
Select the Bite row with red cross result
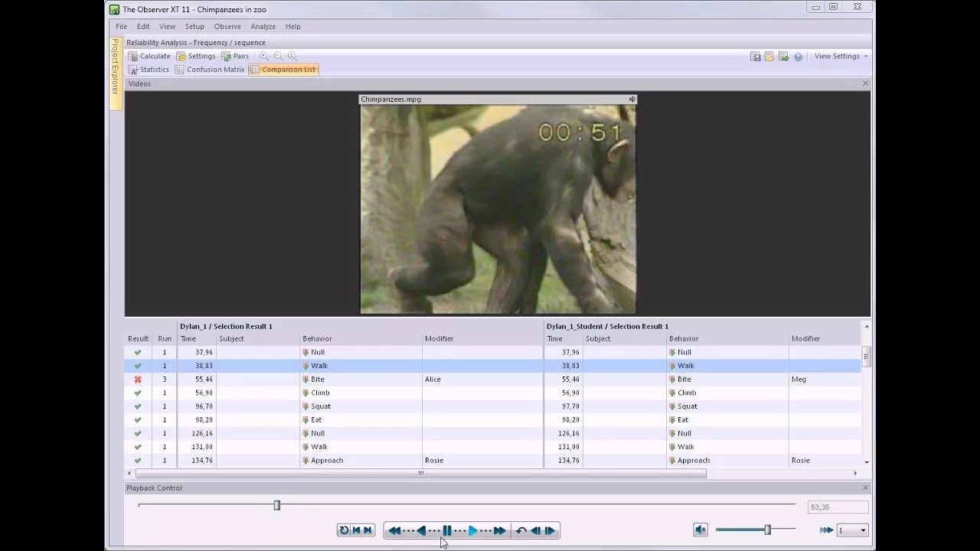(x=318, y=380)
